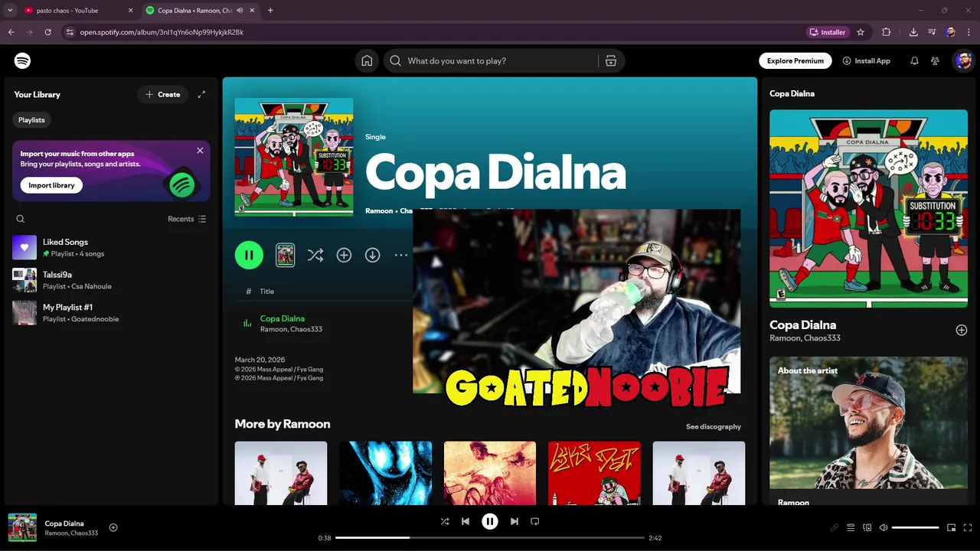Click the About the artist card
This screenshot has width=980, height=551.
click(x=868, y=432)
